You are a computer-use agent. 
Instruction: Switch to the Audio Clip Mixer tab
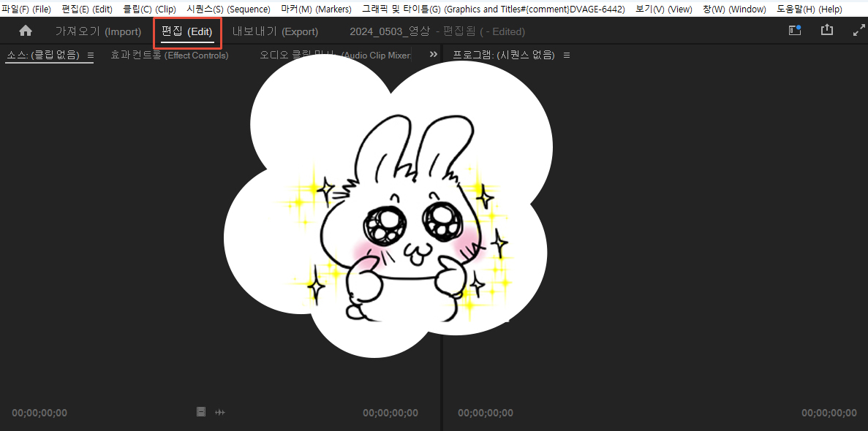[336, 55]
